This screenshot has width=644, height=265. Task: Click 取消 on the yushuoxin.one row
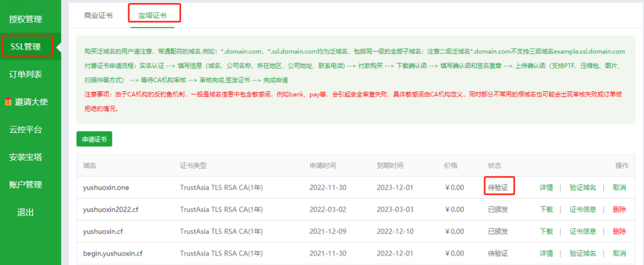click(619, 187)
